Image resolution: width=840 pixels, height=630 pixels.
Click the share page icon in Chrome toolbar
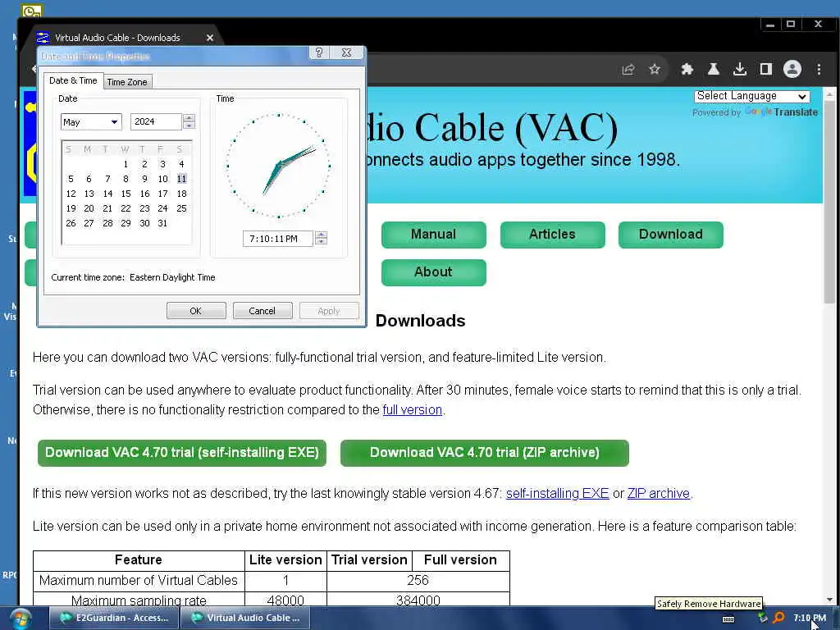tap(628, 69)
